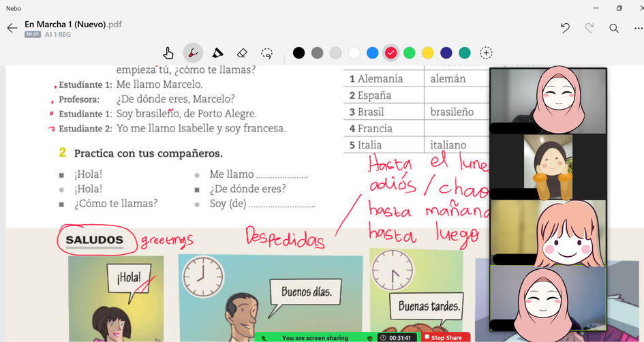Screen dimensions: 644x342
Task: Add a custom color with plus button
Action: click(486, 52)
